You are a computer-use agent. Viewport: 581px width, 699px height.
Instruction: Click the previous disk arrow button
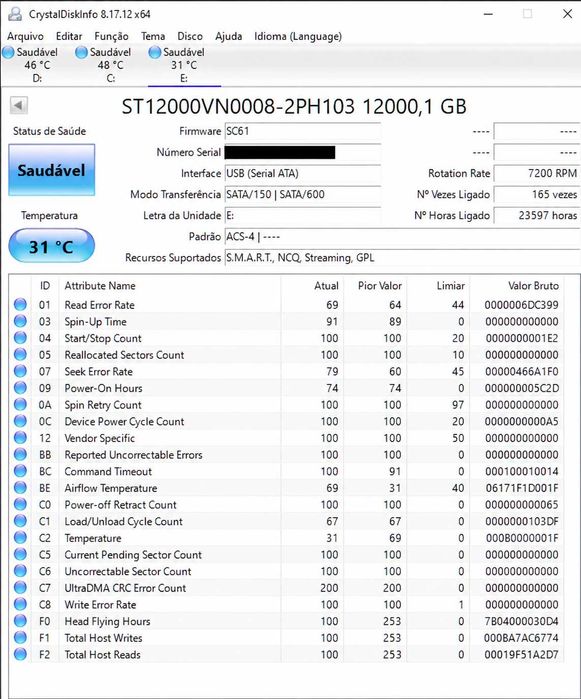19,106
